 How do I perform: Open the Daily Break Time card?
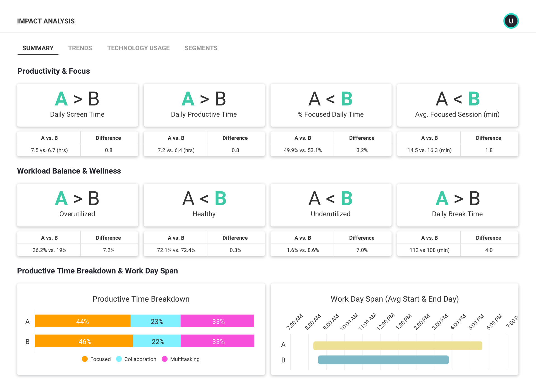457,205
